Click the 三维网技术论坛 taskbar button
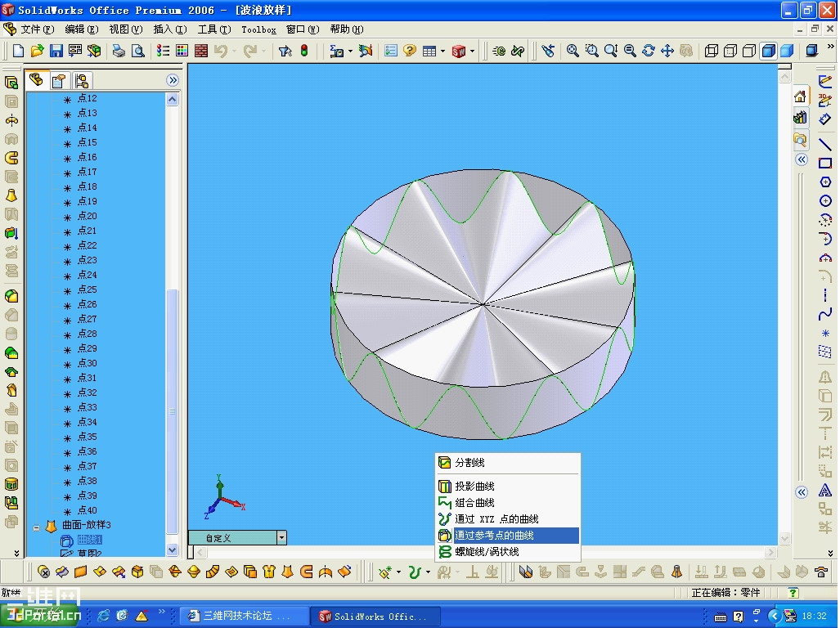The width and height of the screenshot is (840, 628). coord(244,617)
